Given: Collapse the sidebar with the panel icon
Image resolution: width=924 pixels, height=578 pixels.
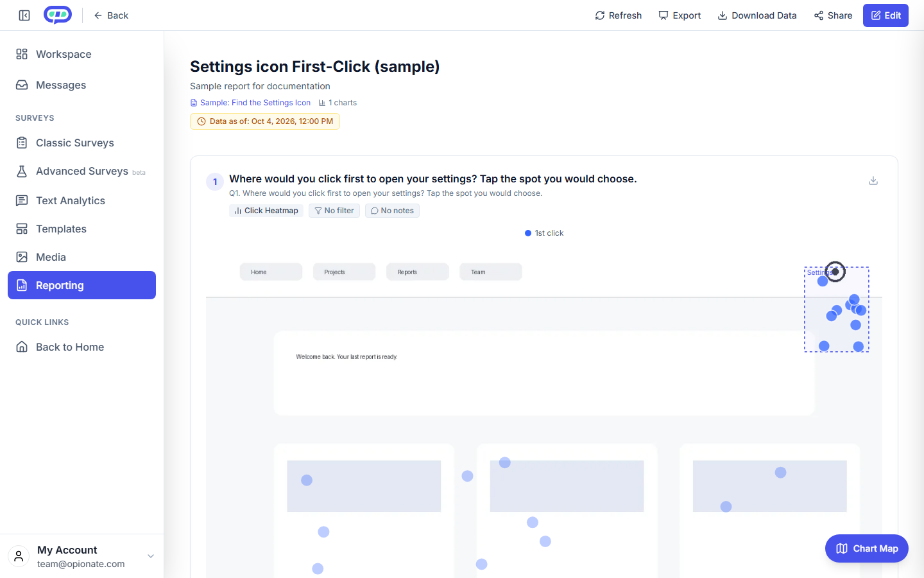Looking at the screenshot, I should click(24, 15).
